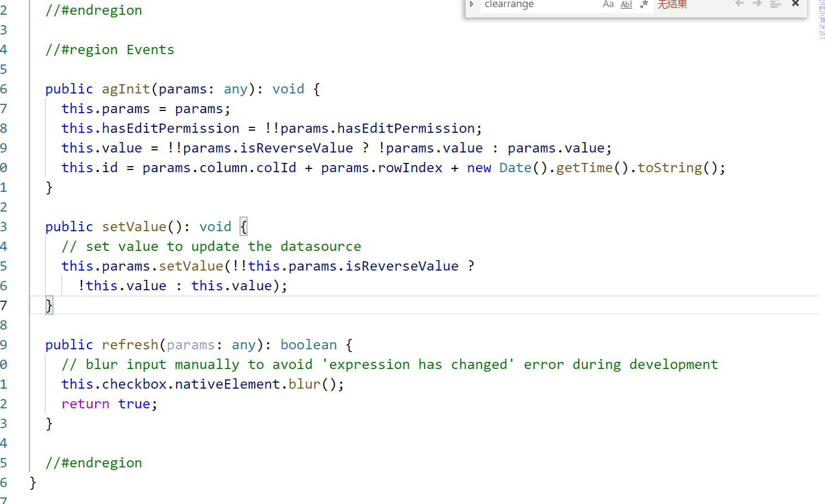Enable Find in Selection mode
This screenshot has height=504, width=825.
[775, 4]
